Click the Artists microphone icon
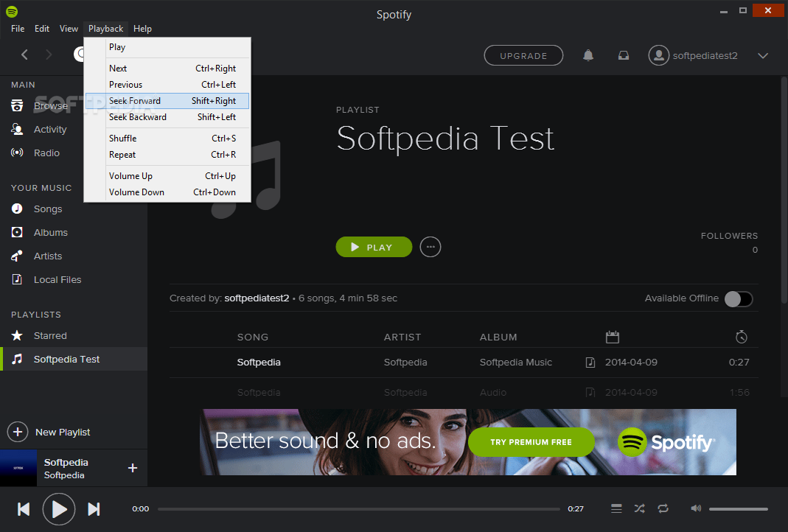Viewport: 788px width, 532px height. [17, 256]
